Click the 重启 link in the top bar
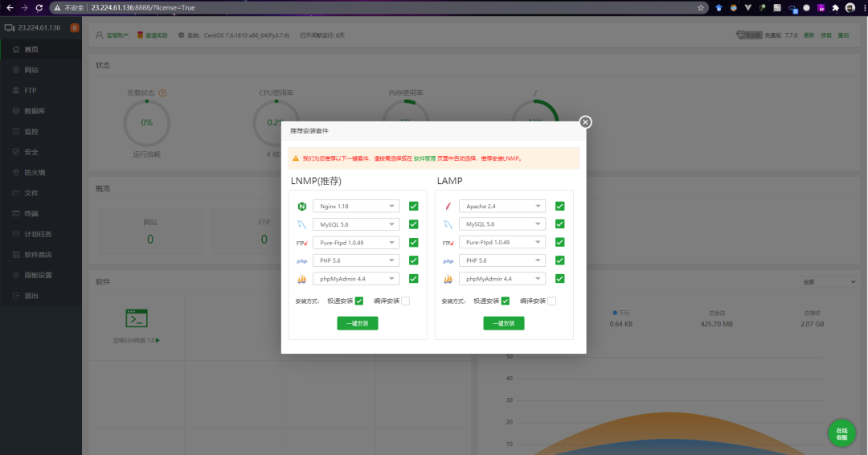This screenshot has height=455, width=868. [844, 35]
